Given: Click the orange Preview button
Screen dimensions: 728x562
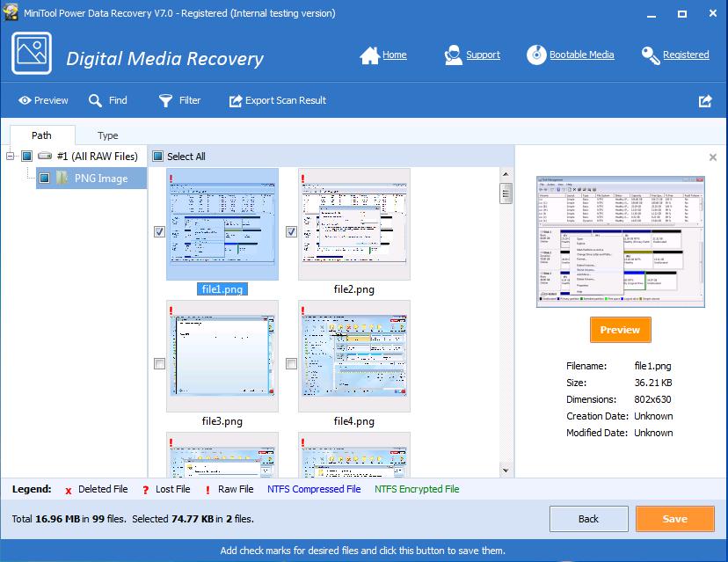Looking at the screenshot, I should pyautogui.click(x=620, y=330).
